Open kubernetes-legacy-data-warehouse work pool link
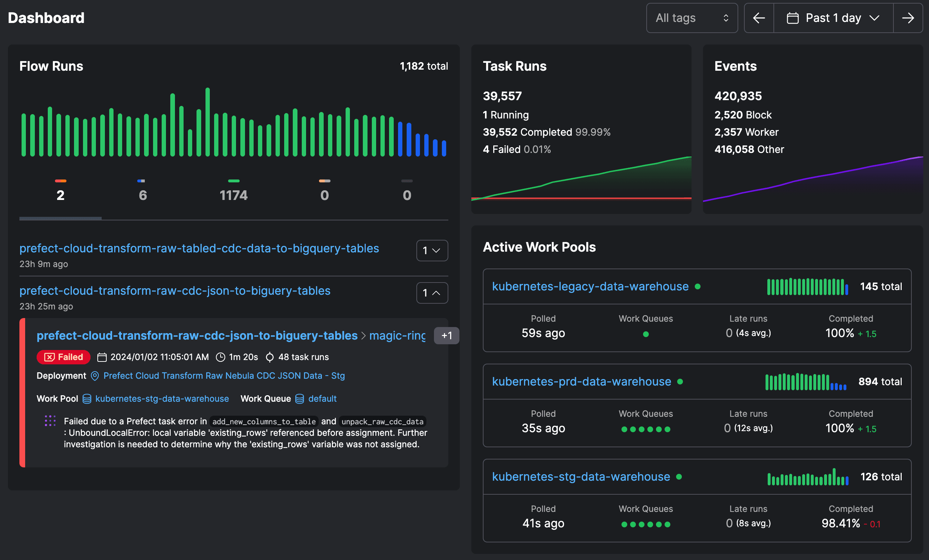The width and height of the screenshot is (929, 560). [x=590, y=286]
